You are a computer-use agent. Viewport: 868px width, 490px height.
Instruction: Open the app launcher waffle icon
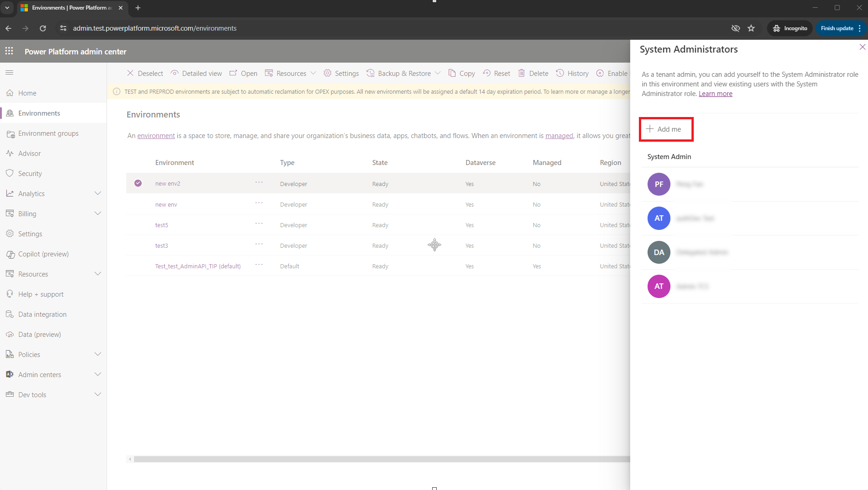9,51
